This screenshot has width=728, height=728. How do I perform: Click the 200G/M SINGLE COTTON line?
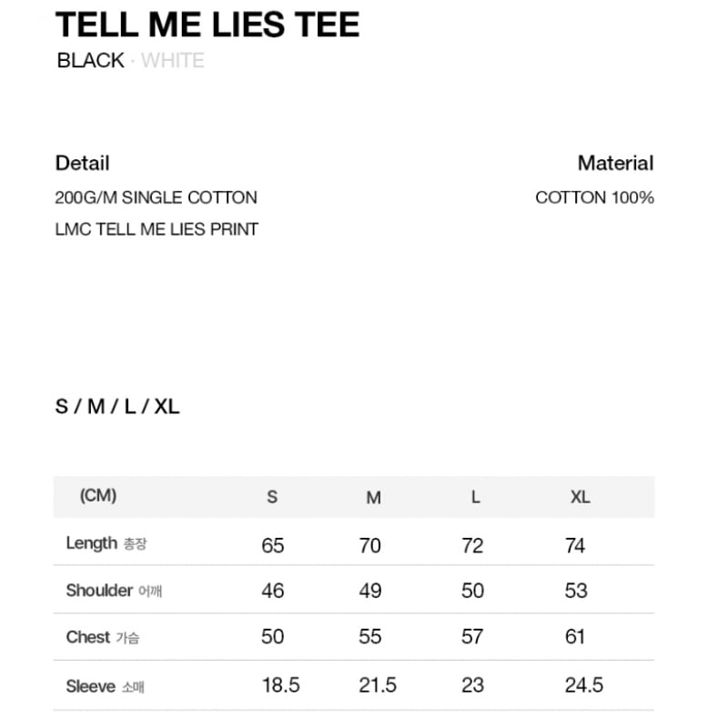coord(156,197)
